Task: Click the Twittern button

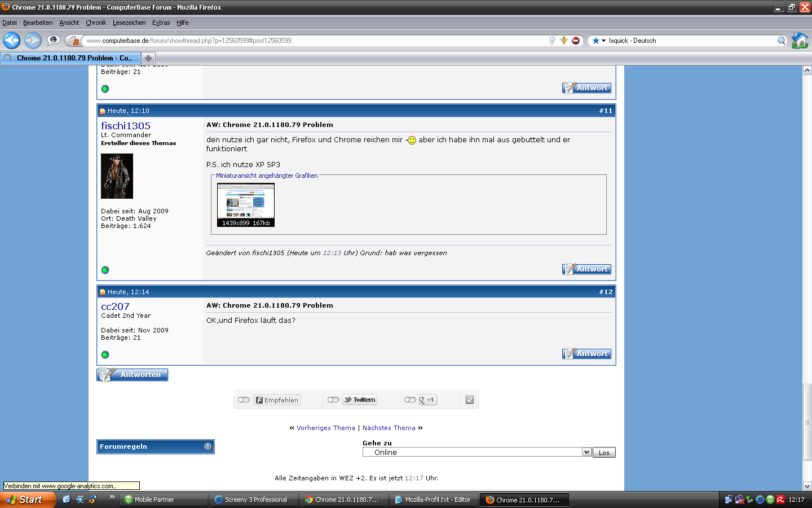Action: click(x=359, y=400)
